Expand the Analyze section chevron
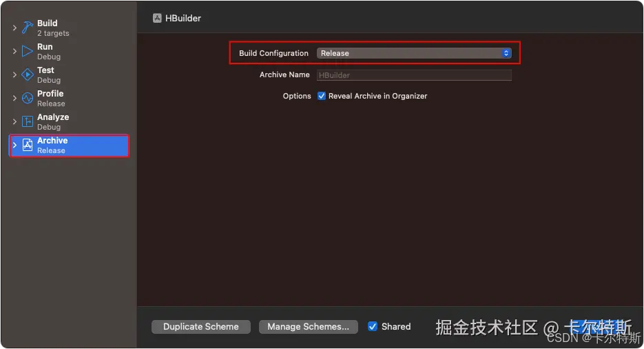644x349 pixels. point(14,121)
